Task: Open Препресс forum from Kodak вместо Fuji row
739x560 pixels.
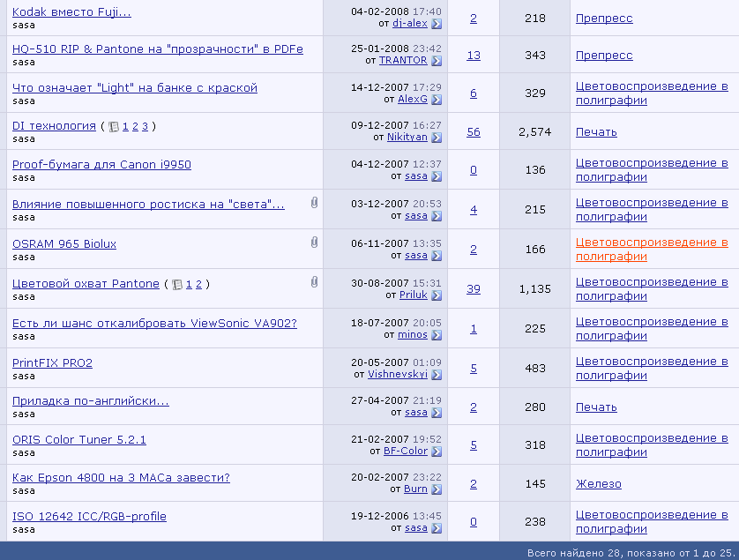Action: (604, 19)
